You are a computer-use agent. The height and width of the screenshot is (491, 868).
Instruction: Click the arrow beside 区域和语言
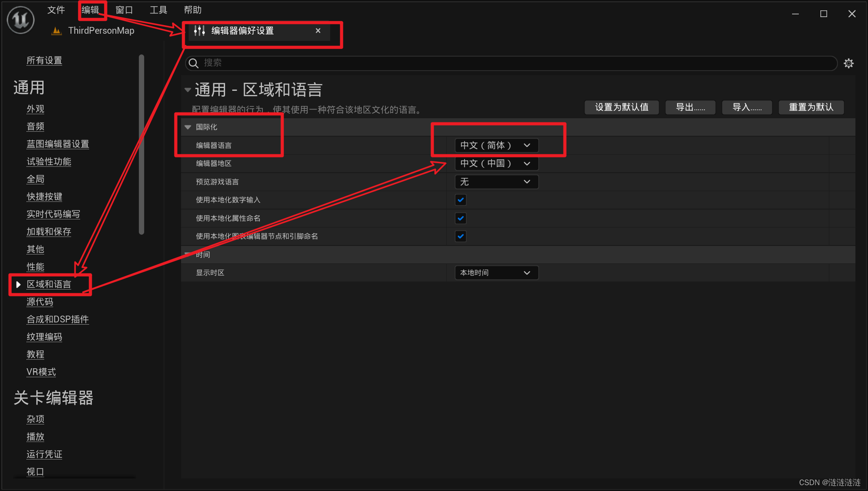[x=18, y=285]
